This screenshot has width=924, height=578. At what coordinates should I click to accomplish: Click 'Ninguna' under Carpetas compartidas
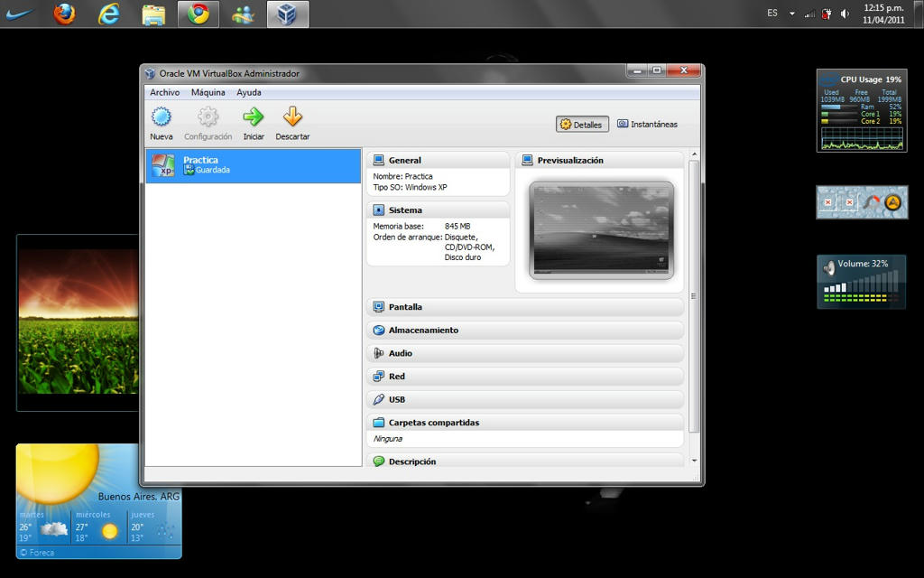click(388, 439)
